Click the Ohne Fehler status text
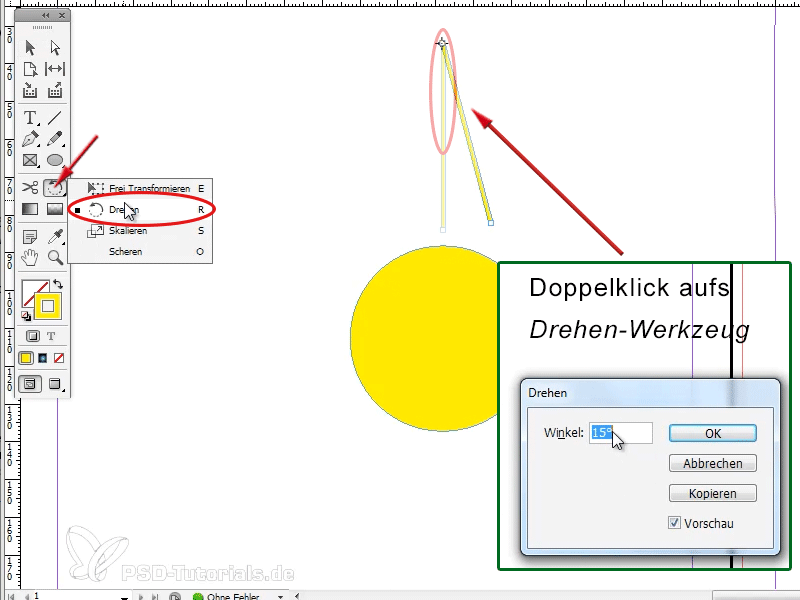 click(233, 596)
